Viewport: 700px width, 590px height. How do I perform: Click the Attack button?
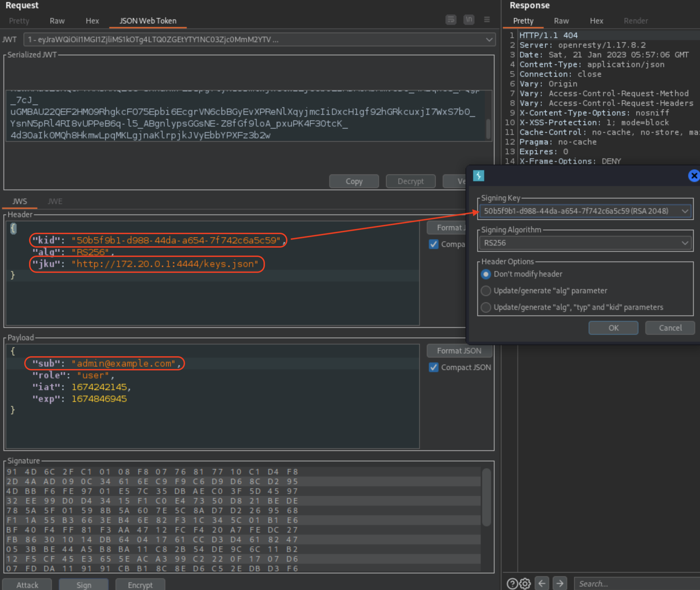pos(27,585)
